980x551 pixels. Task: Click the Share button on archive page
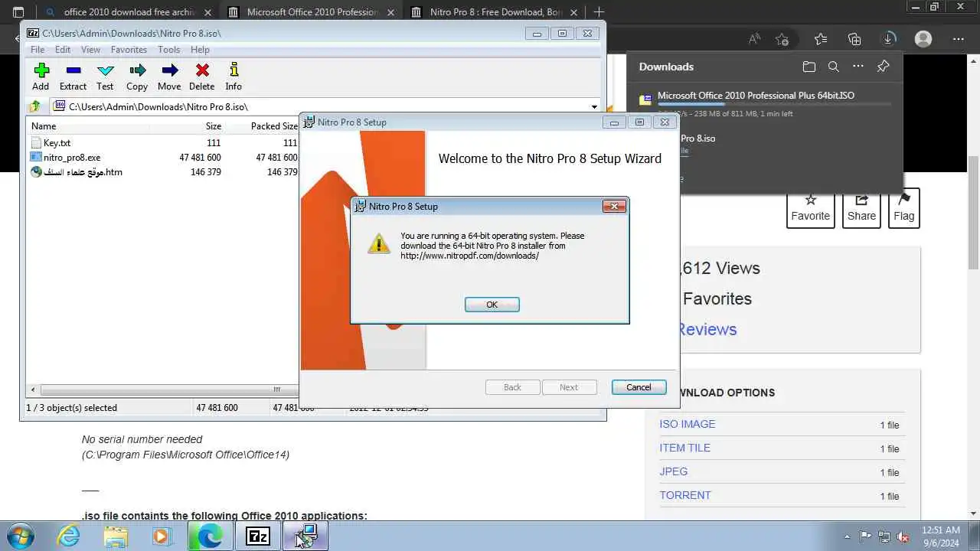pos(861,208)
